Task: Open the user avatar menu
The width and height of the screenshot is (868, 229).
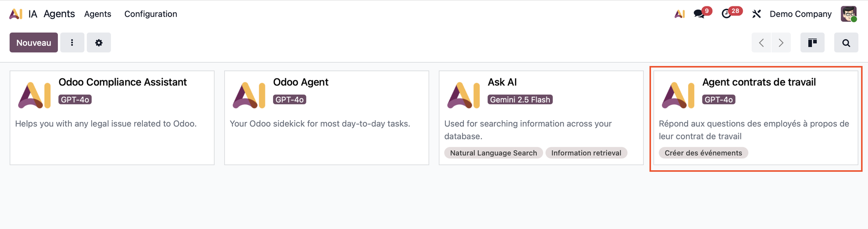Action: [849, 14]
